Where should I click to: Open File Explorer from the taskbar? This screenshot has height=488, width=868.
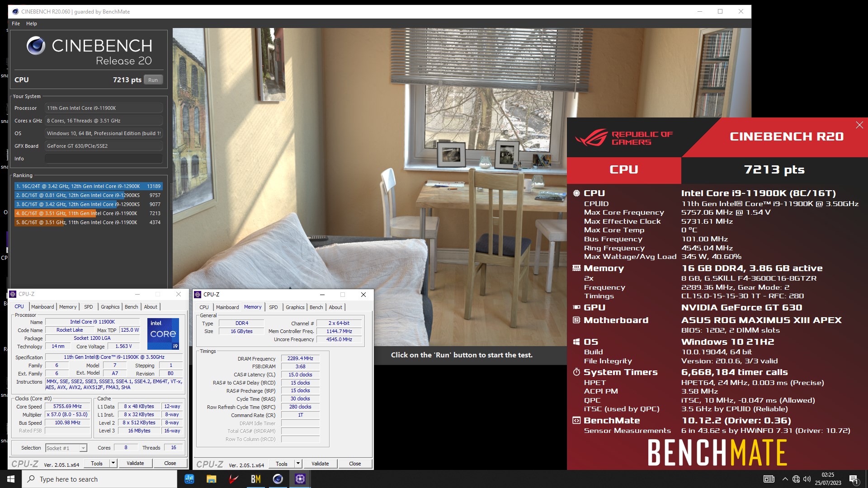click(x=211, y=479)
